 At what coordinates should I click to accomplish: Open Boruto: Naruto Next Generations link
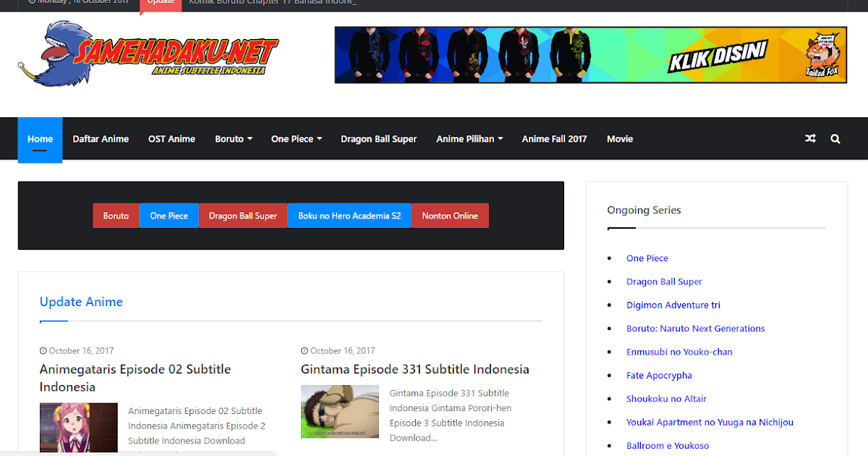coord(696,329)
